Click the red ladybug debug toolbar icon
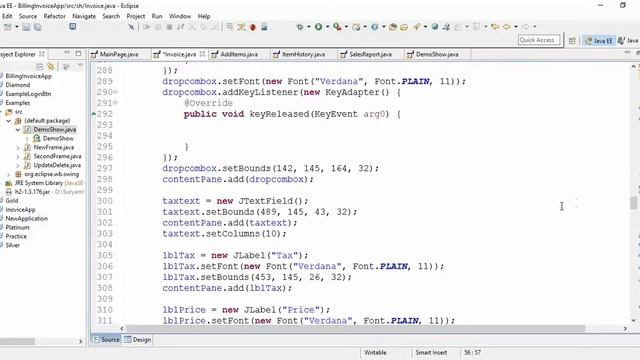 click(x=253, y=27)
